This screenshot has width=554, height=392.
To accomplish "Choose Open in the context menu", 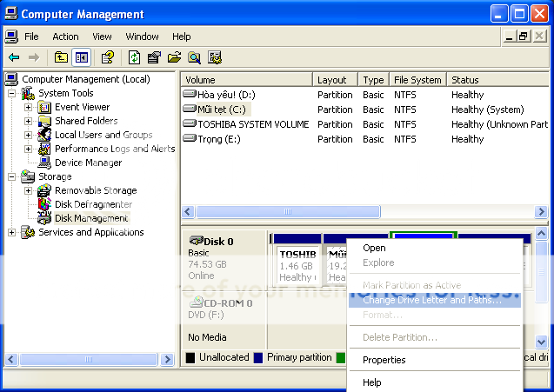I will [435, 248].
